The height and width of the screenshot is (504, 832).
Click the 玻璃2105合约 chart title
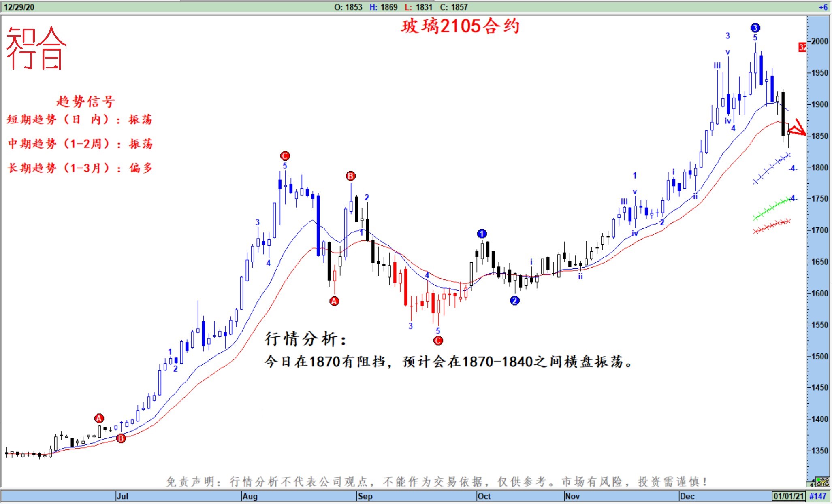(460, 26)
